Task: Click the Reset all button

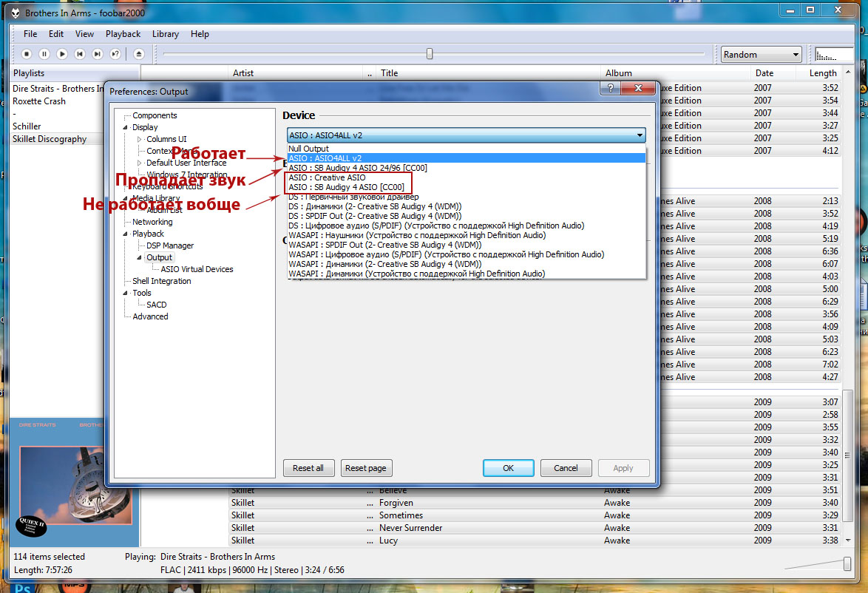Action: coord(308,468)
